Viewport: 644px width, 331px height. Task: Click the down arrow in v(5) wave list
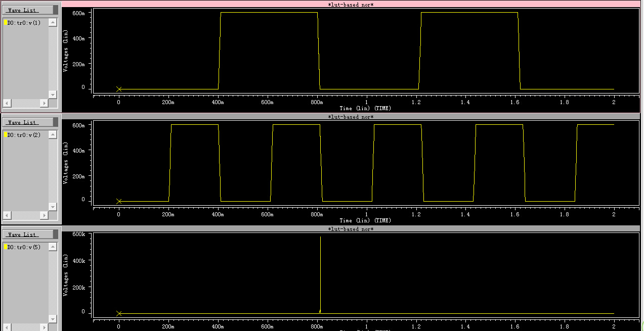pos(53,319)
